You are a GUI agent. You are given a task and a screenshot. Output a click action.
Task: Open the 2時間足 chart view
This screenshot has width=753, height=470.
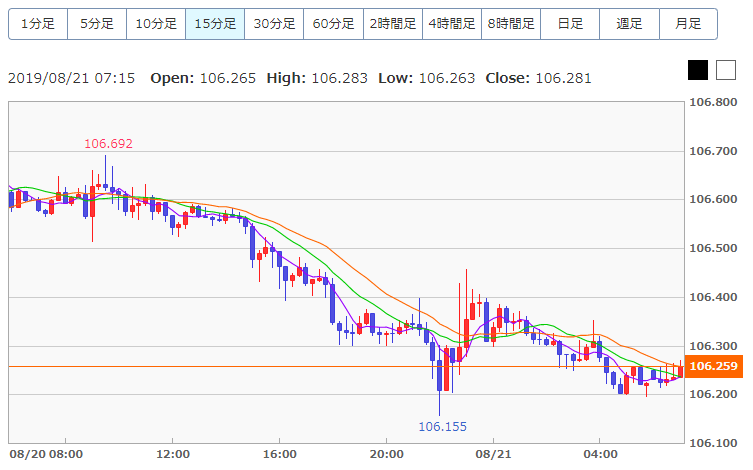pyautogui.click(x=393, y=24)
